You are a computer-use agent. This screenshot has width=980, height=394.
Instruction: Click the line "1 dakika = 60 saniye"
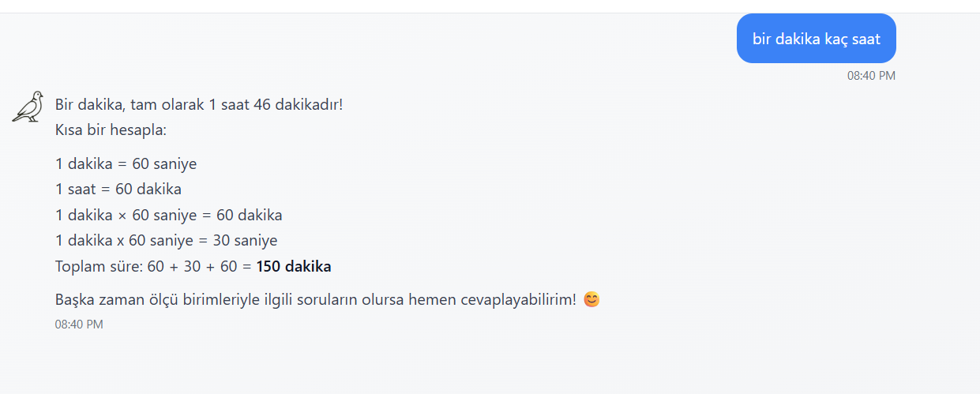126,164
